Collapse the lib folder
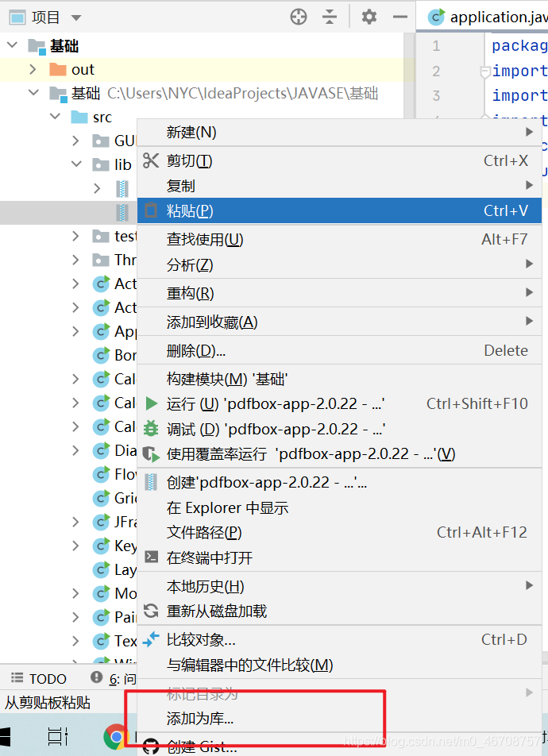 pos(76,164)
